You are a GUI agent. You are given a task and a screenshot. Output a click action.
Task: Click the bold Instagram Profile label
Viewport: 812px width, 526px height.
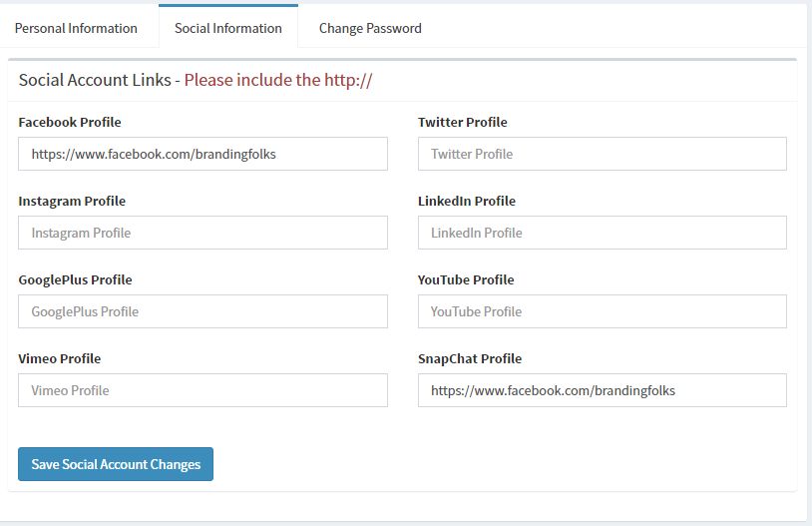pyautogui.click(x=72, y=201)
